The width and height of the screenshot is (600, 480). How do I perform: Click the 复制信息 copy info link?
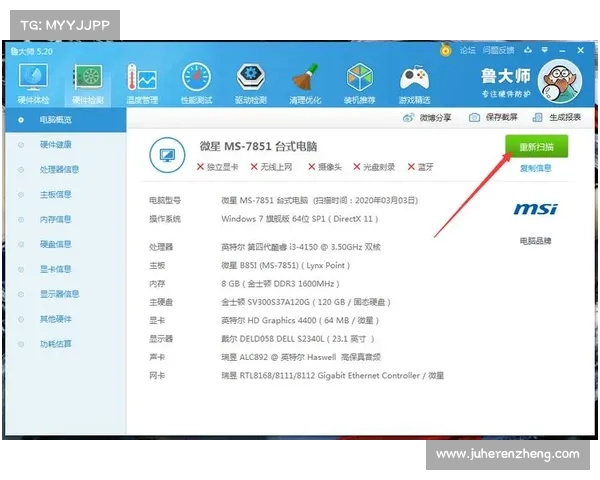coord(535,168)
